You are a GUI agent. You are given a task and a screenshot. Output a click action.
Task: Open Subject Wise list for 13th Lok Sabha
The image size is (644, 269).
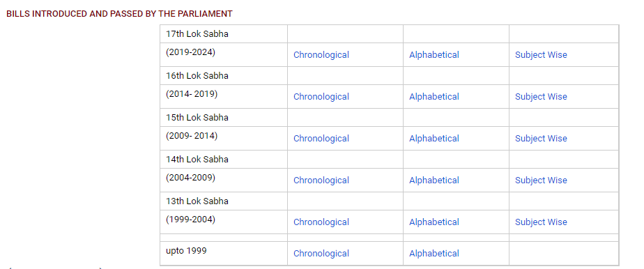541,222
